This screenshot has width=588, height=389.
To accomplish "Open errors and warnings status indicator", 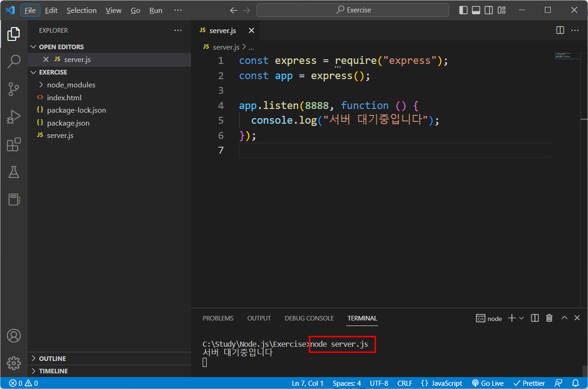I will [x=23, y=383].
